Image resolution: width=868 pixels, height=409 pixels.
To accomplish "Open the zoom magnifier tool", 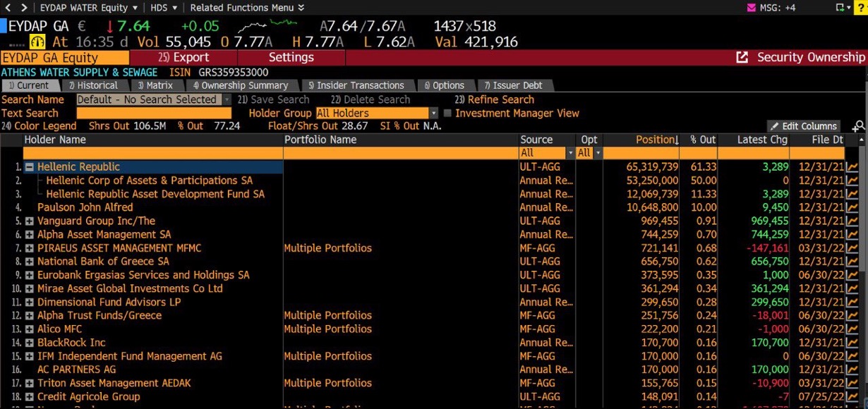I will (859, 126).
